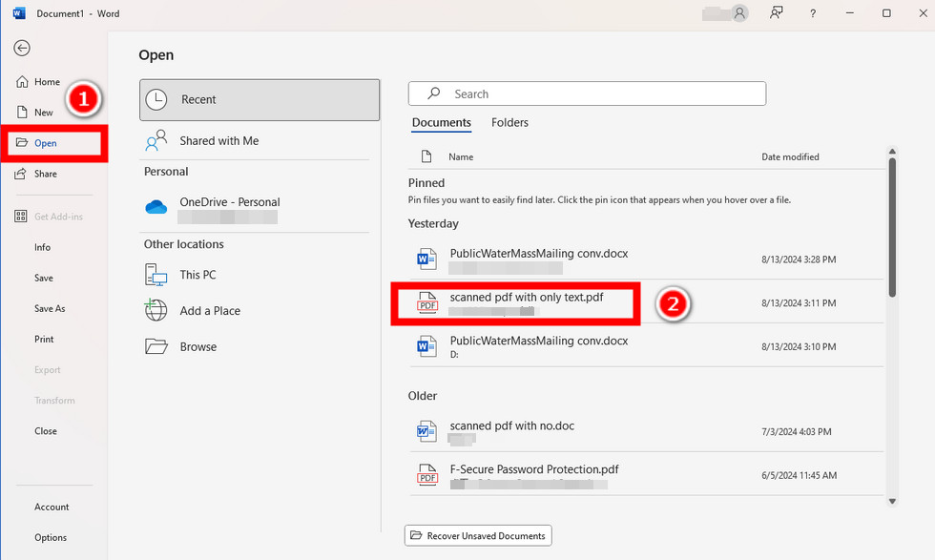Click the Recover Unsaved Documents button

coord(477,535)
